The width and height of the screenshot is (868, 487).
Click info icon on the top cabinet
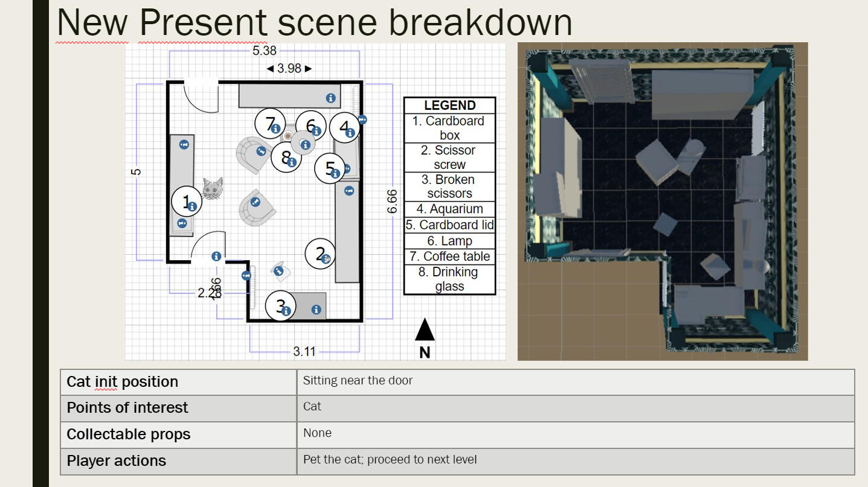(330, 98)
